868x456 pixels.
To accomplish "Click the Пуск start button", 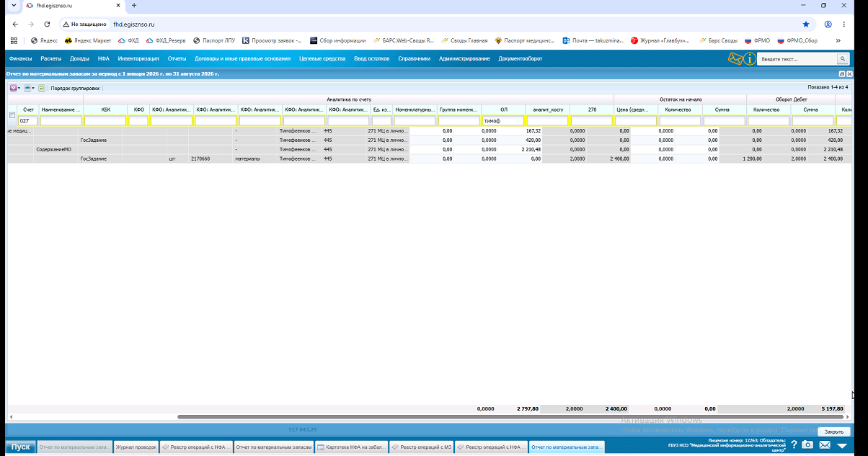I will coord(20,447).
